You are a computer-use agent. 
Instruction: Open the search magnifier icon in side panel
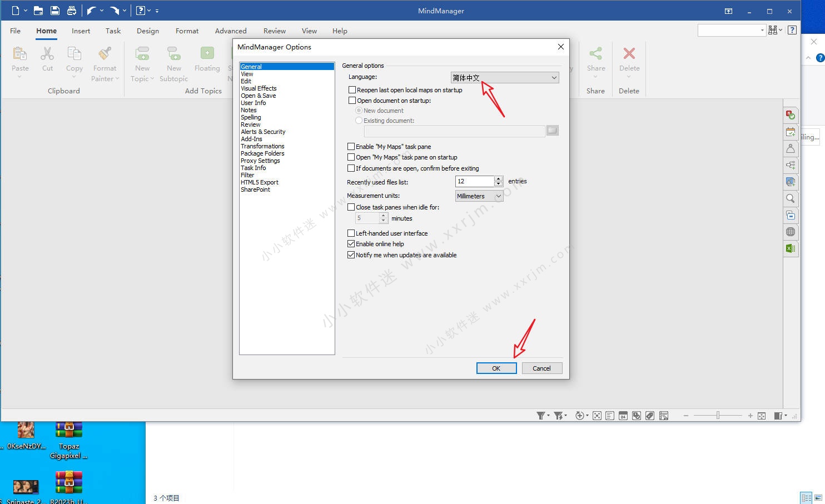(790, 198)
